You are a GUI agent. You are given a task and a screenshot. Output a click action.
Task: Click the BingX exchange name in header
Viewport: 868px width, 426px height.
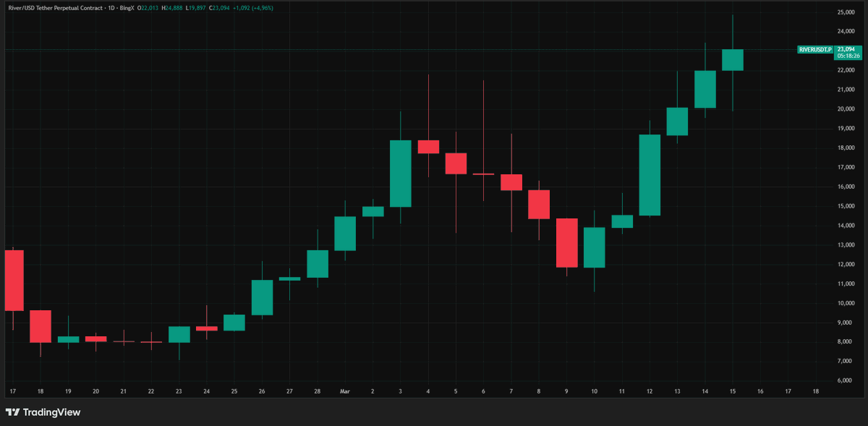click(128, 7)
